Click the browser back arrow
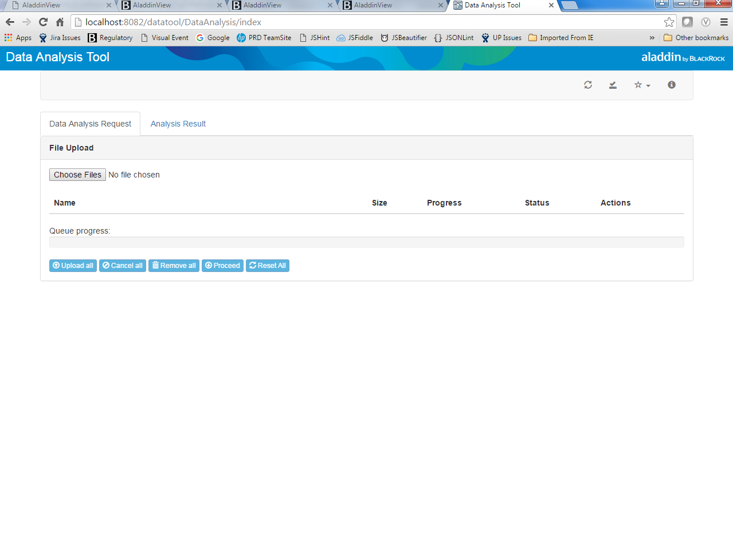Screen dimensions: 733x560 [x=10, y=22]
